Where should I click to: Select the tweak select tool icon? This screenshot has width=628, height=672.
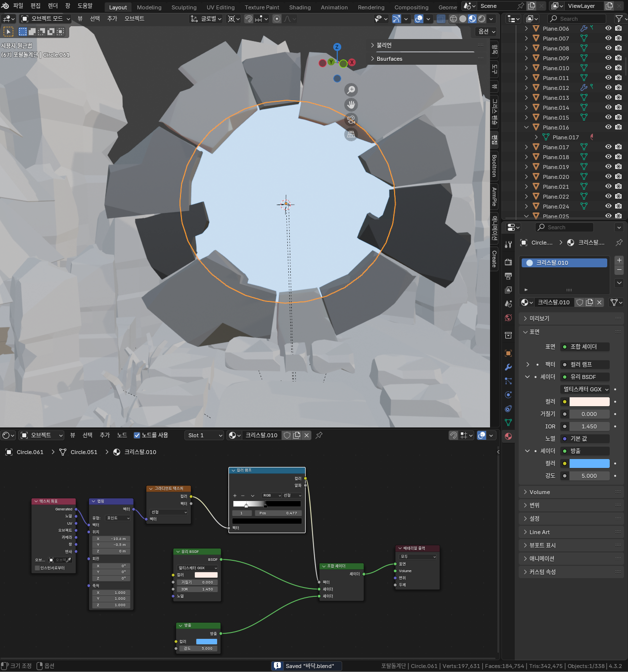(8, 31)
